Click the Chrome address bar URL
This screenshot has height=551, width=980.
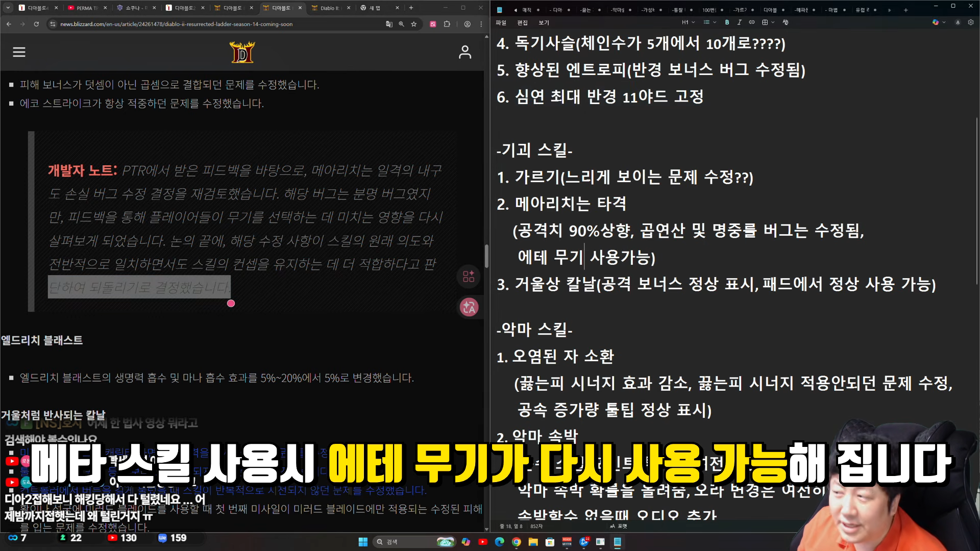176,24
